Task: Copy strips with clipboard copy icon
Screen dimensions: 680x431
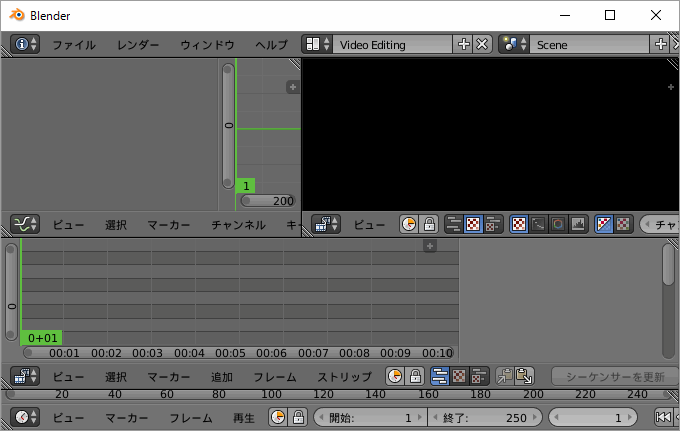Action: [505, 376]
